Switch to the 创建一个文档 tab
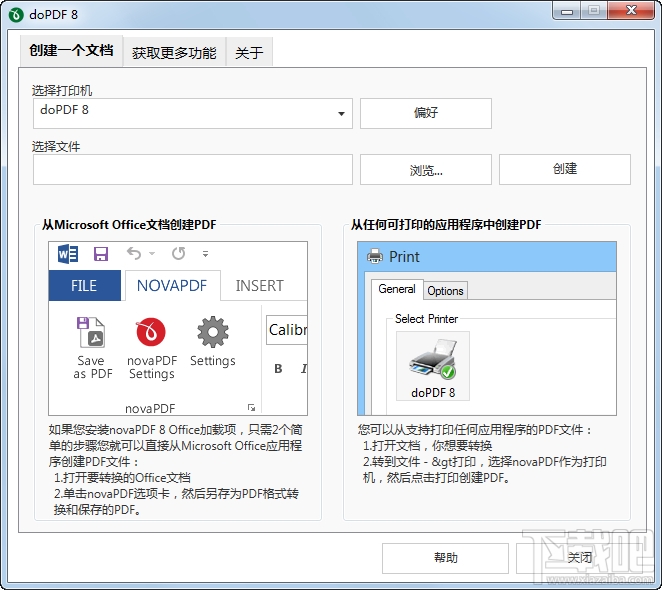 71,51
